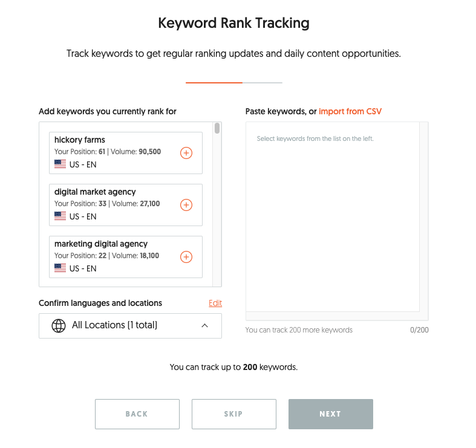
Task: Click the Edit link for languages and locations
Action: pyautogui.click(x=215, y=303)
